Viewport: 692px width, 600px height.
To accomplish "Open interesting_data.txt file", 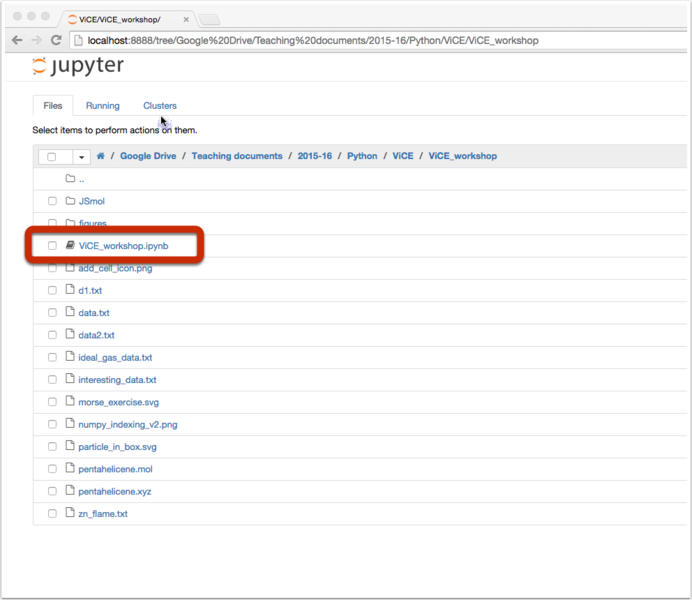I will [x=117, y=380].
